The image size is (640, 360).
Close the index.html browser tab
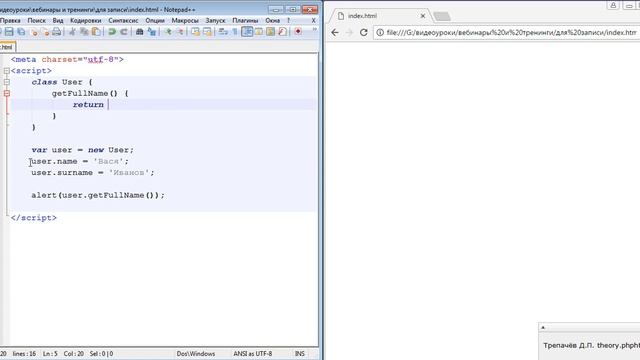[423, 16]
